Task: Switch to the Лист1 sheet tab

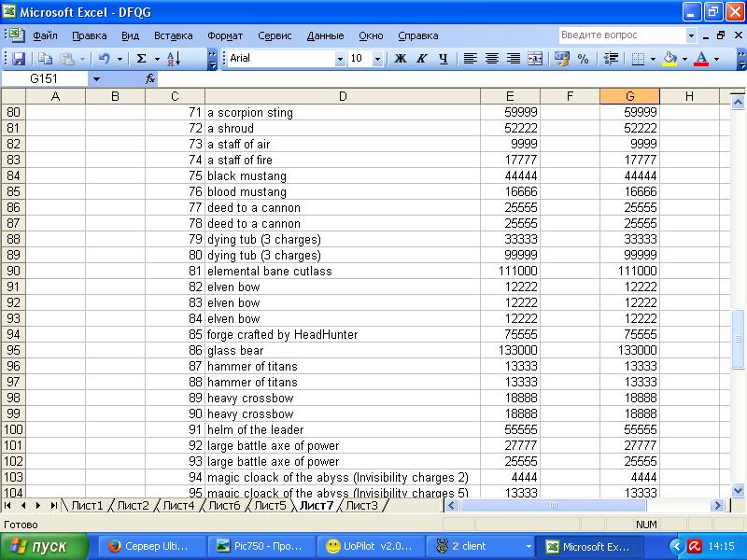Action: tap(87, 505)
